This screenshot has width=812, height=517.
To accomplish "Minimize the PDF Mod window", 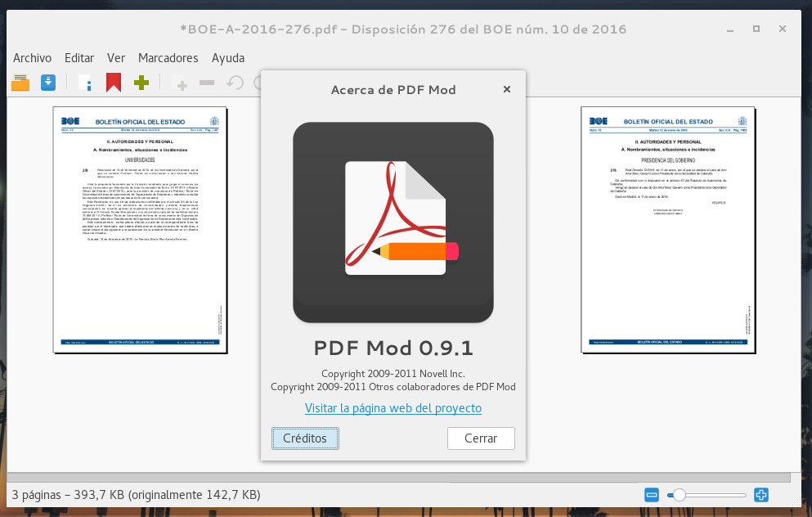I will [x=730, y=29].
